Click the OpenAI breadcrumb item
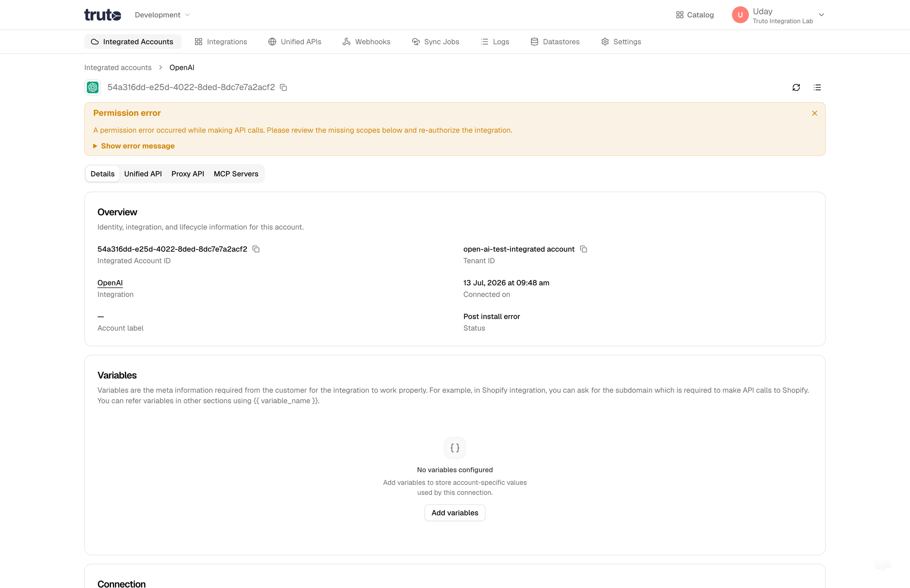This screenshot has width=910, height=588. click(182, 68)
